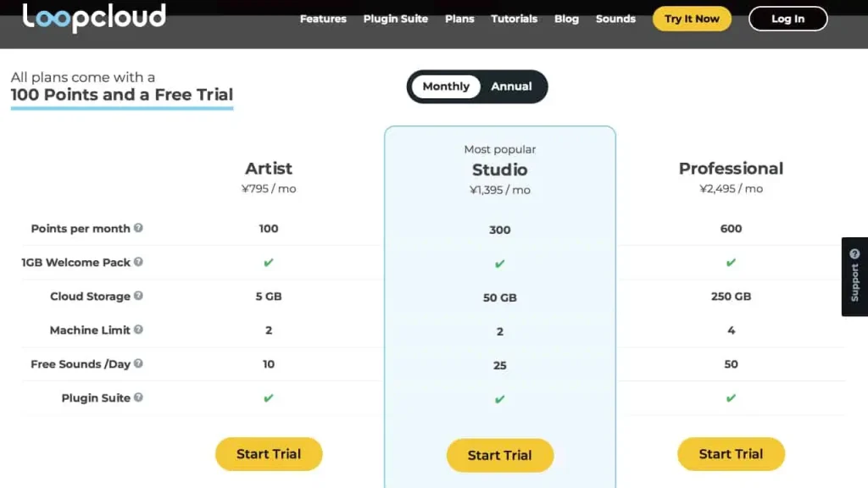Open the Features menu item
This screenshot has height=488, width=868.
click(323, 19)
